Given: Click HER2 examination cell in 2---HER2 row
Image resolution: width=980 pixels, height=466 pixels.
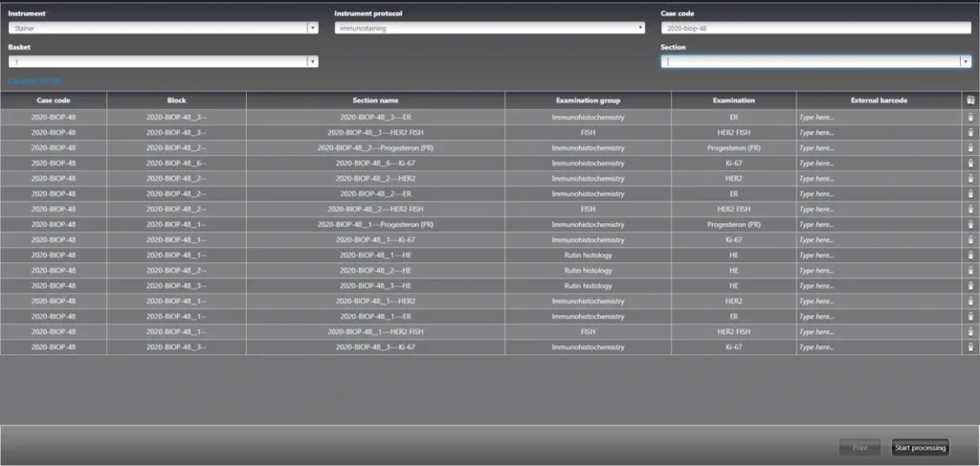Looking at the screenshot, I should [x=734, y=179].
